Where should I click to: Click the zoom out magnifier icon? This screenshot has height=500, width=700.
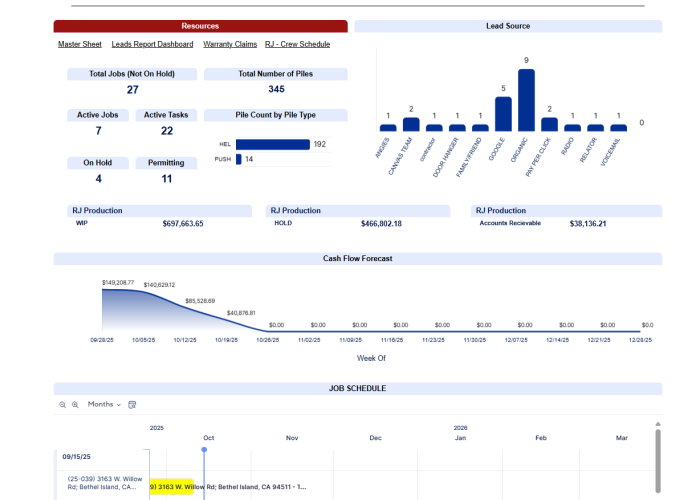(62, 405)
